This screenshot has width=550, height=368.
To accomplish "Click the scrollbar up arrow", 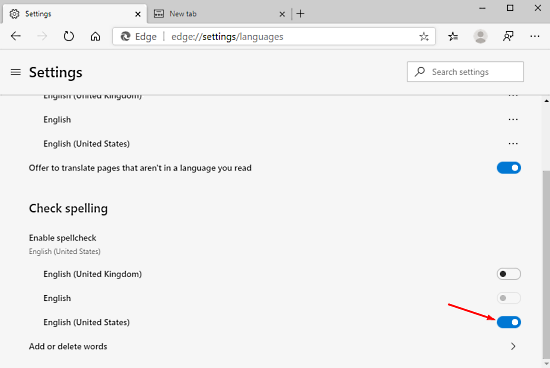I will [x=546, y=101].
